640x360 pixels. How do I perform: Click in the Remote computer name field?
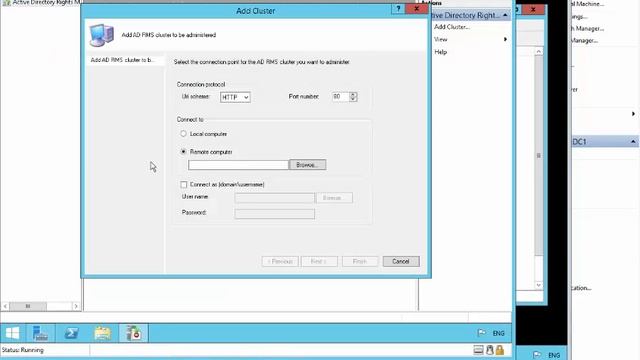(238, 165)
